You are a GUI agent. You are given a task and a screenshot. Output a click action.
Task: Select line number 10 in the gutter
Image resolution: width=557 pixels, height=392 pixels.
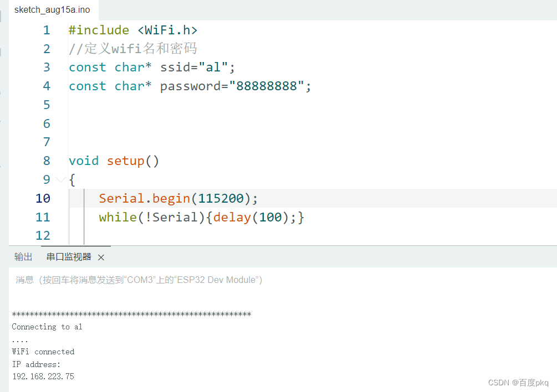click(43, 198)
